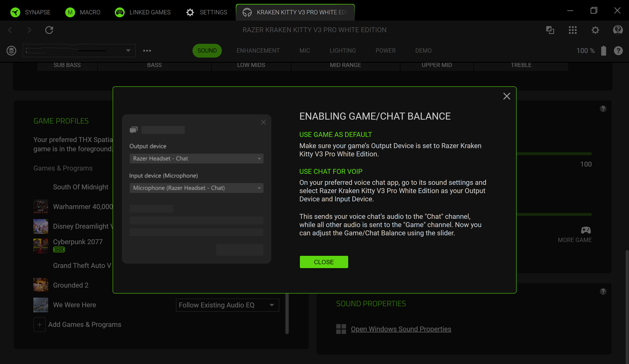Click the volume slider showing 100

coord(554,154)
